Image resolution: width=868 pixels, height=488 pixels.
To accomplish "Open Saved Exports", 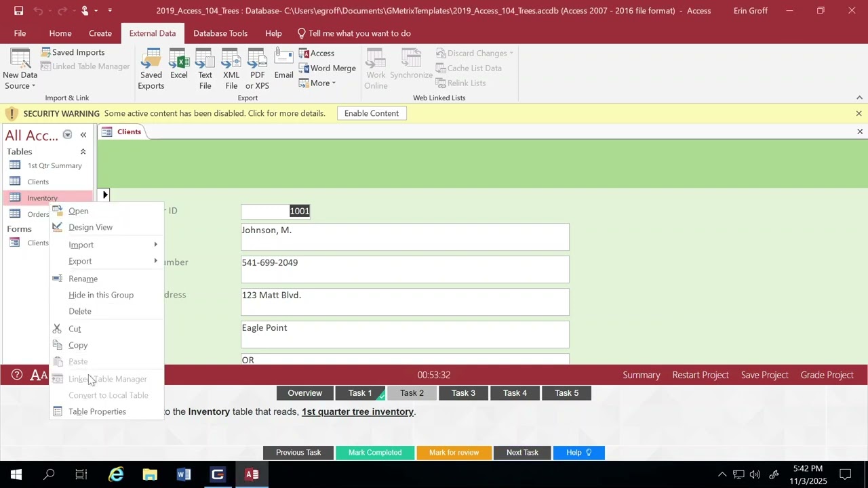I will click(x=151, y=70).
